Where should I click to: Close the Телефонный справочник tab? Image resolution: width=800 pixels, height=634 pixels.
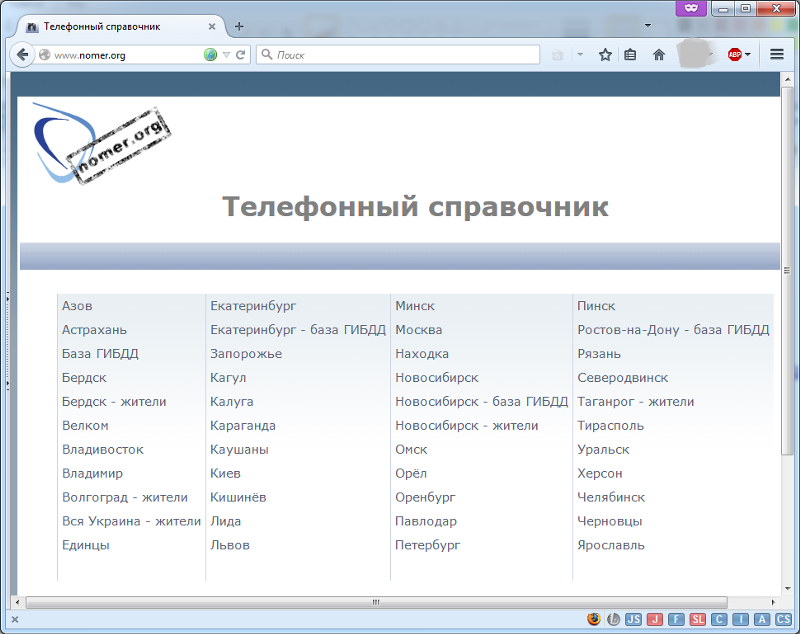point(212,27)
